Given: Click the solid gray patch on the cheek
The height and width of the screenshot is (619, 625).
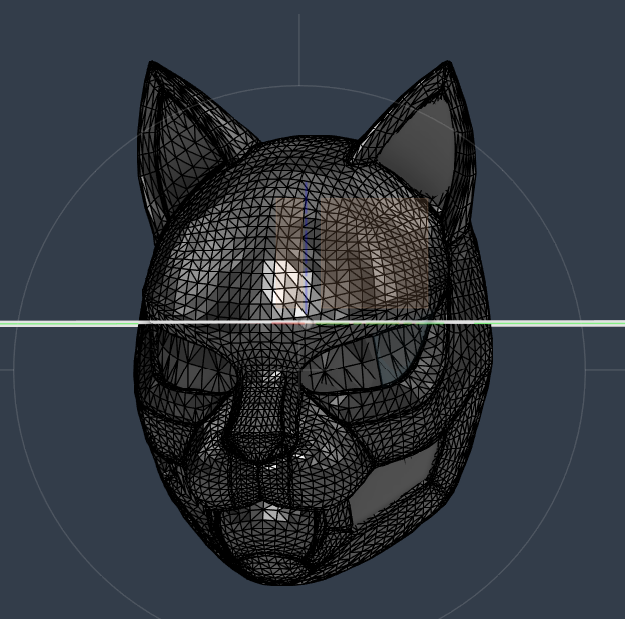Looking at the screenshot, I should (394, 484).
